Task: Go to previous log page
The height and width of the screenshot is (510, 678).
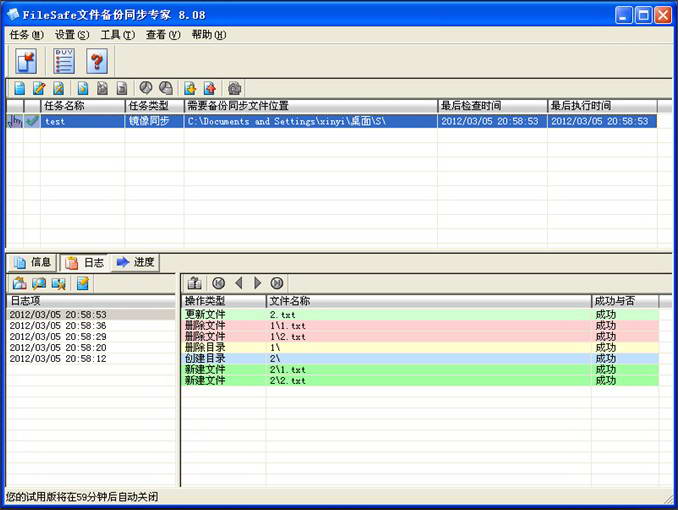Action: [x=238, y=283]
